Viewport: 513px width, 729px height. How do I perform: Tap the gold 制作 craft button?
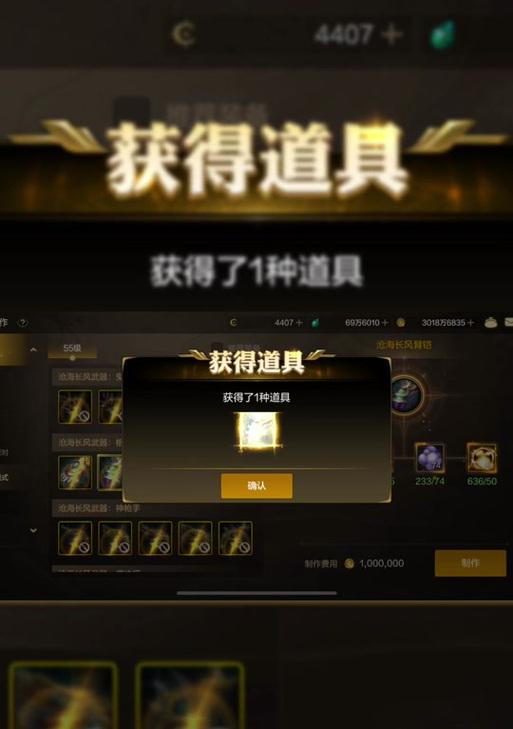click(x=470, y=563)
